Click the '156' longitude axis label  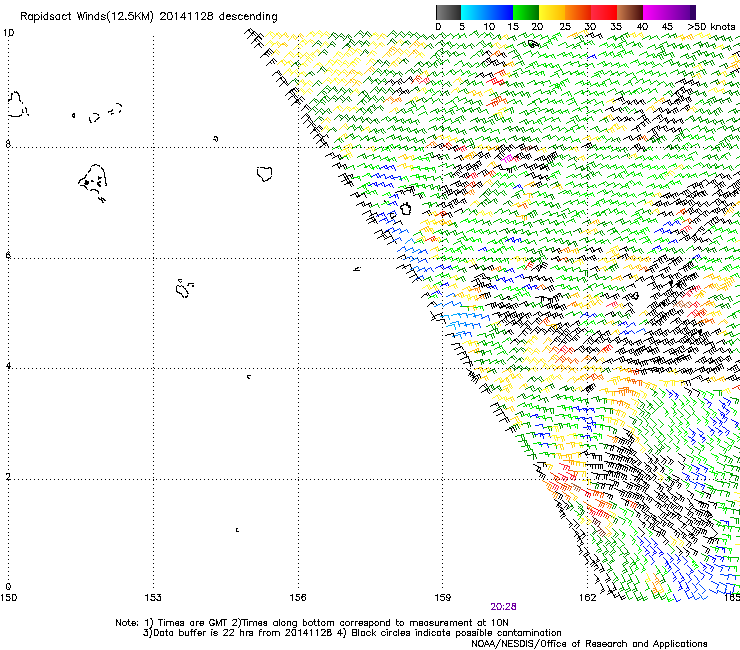pyautogui.click(x=298, y=598)
